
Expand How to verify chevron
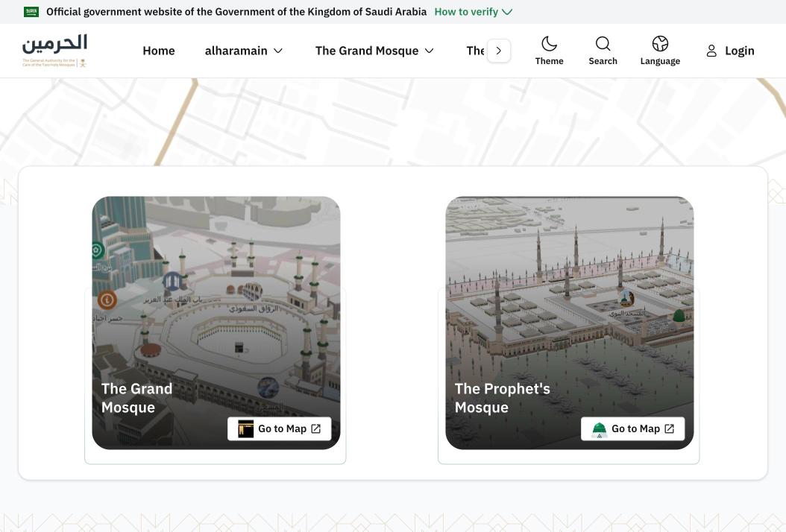pos(507,12)
